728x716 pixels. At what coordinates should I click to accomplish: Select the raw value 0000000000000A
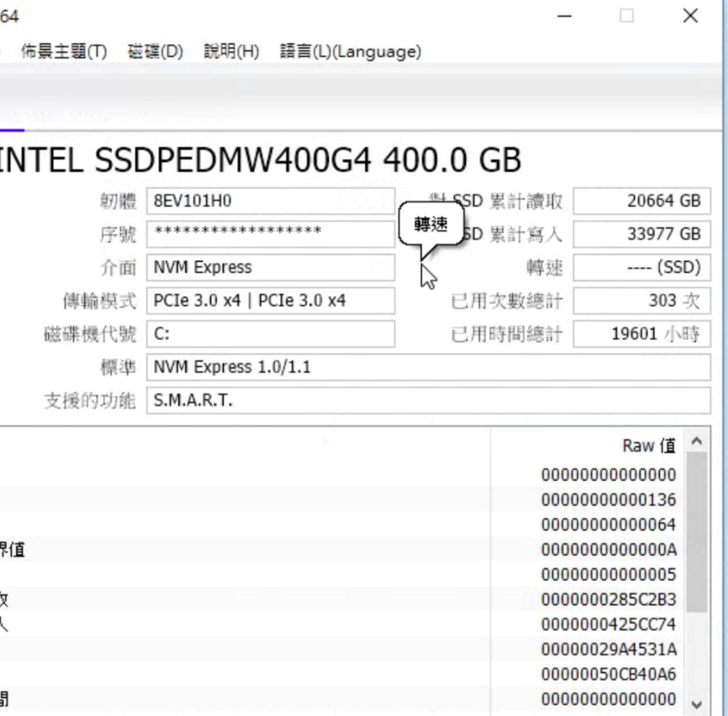pos(609,550)
